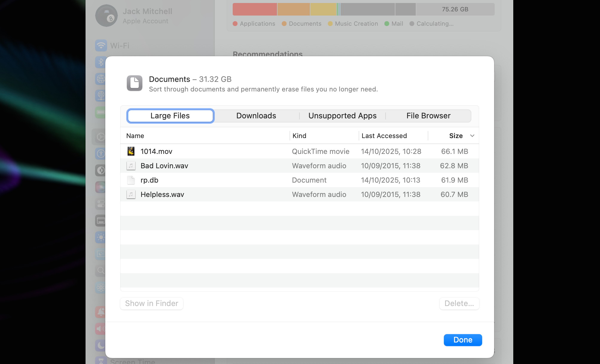The image size is (600, 364).
Task: Select the Helpless.wav file name
Action: 162,194
